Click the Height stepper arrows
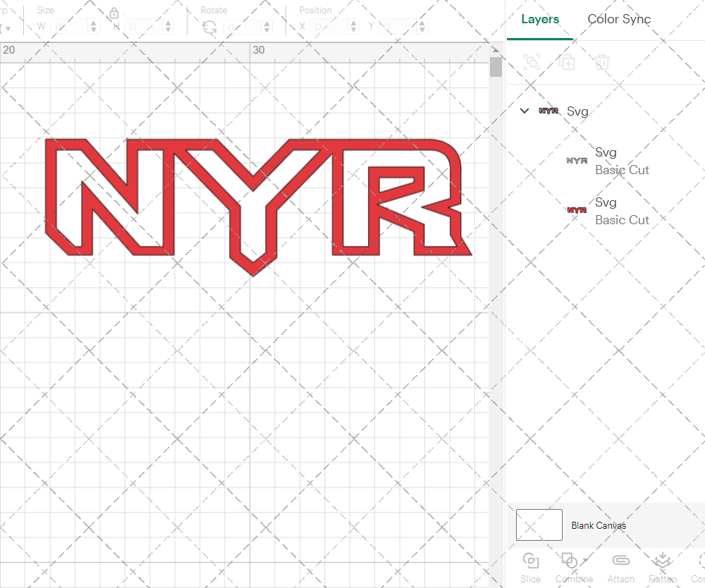 pyautogui.click(x=168, y=27)
